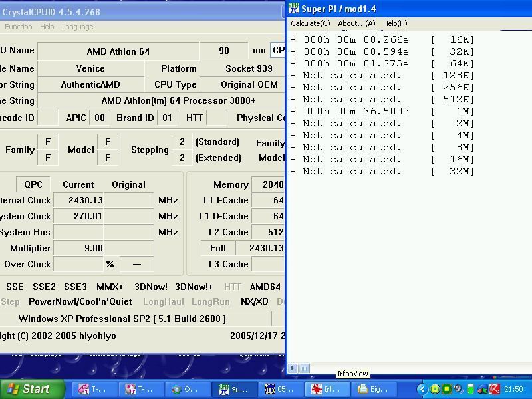Click the 64K result line 01.375s
This screenshot has width=532, height=399.
382,63
